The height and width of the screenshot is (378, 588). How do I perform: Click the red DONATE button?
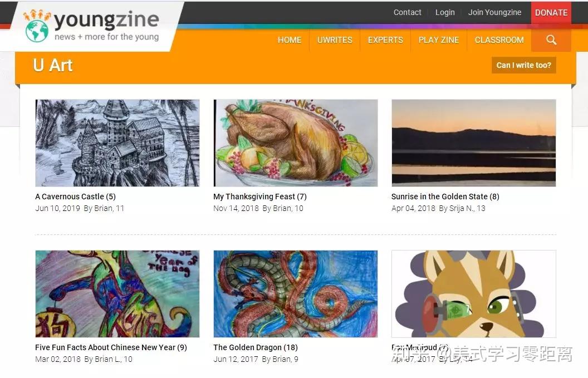point(551,13)
